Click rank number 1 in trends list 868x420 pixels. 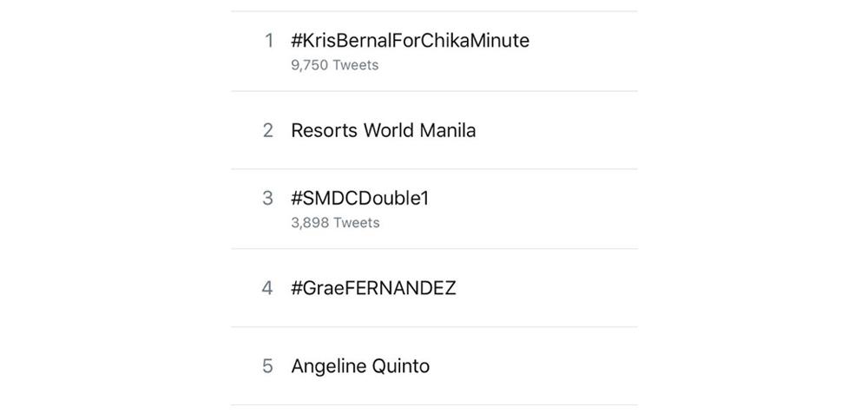point(268,41)
